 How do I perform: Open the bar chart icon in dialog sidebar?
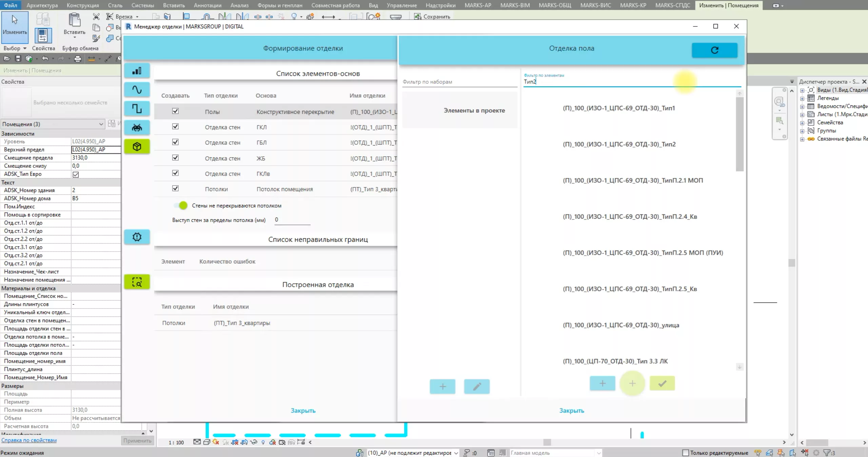point(137,71)
